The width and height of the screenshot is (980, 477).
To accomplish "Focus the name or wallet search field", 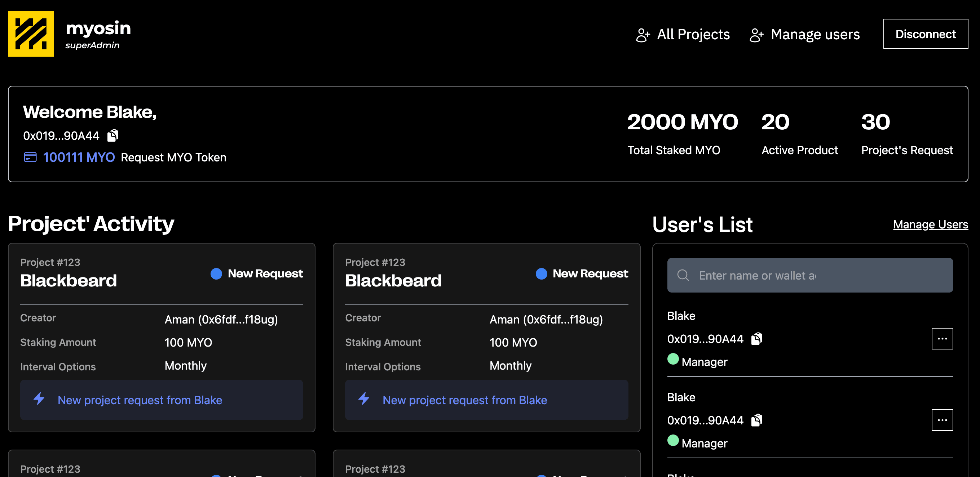I will [818, 275].
